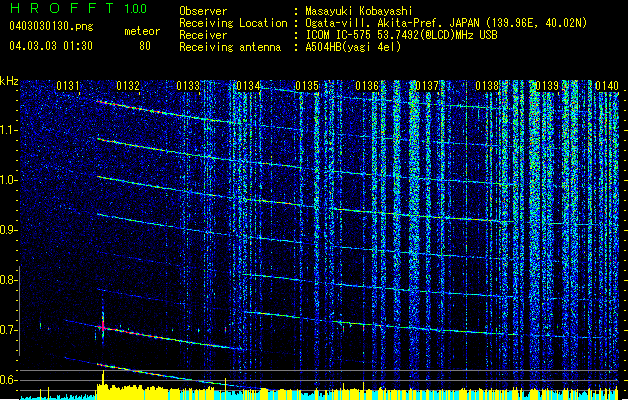
Task: Click the 0140 time marker
Action: (607, 87)
